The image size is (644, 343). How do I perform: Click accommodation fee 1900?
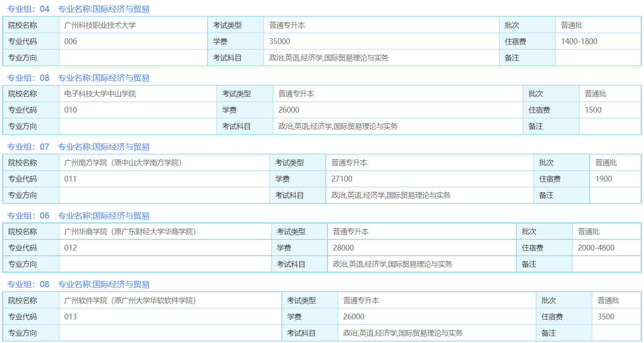pos(604,179)
